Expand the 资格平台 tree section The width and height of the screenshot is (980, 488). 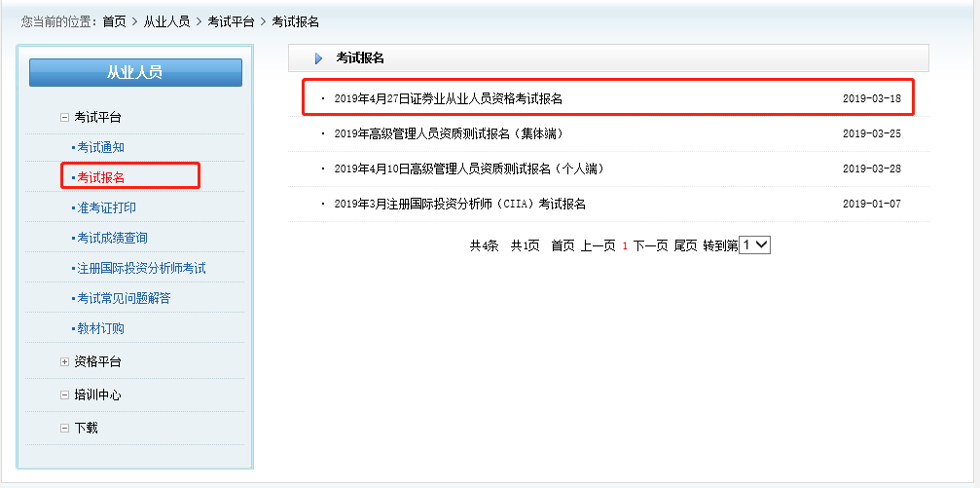tap(64, 361)
